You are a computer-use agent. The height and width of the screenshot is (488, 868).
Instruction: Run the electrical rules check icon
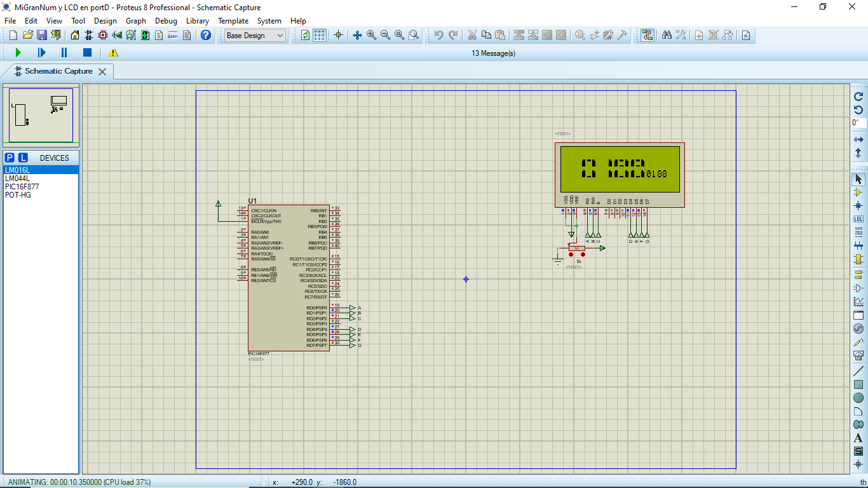[x=746, y=36]
